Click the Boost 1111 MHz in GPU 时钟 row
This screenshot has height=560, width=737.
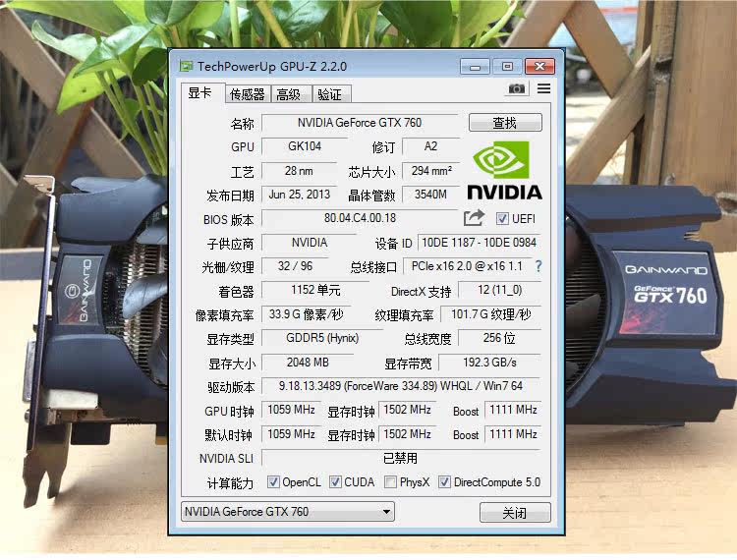(513, 410)
